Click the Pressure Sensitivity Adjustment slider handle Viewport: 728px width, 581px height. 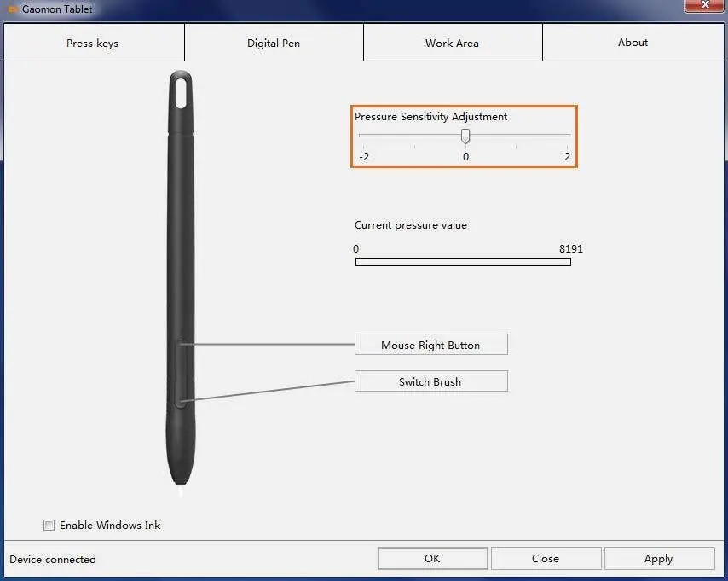pos(465,137)
